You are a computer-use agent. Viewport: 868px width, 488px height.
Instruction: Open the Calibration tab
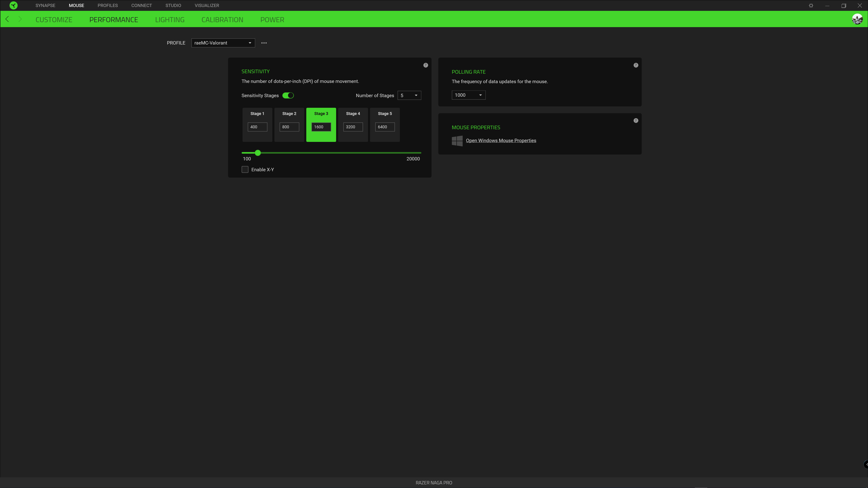pyautogui.click(x=222, y=19)
